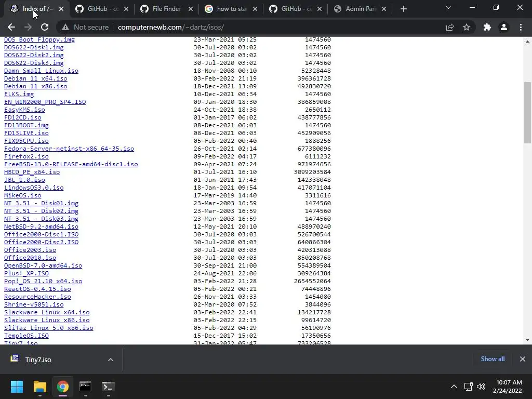Click the Shrine-v5051.iso link
The width and height of the screenshot is (532, 399).
point(34,304)
